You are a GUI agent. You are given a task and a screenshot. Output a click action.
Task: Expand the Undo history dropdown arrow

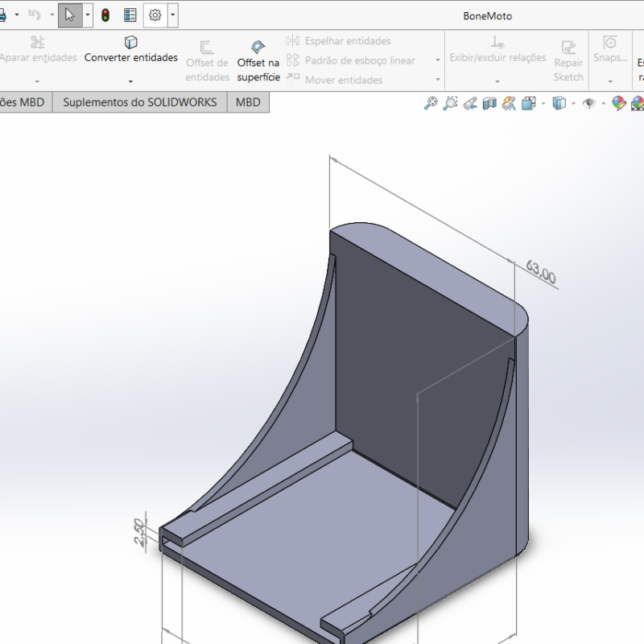52,15
